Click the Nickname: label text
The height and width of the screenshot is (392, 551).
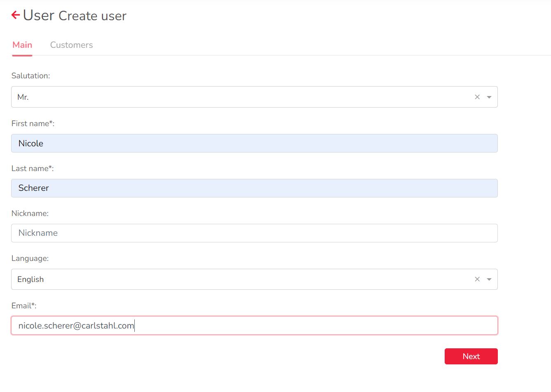[30, 214]
